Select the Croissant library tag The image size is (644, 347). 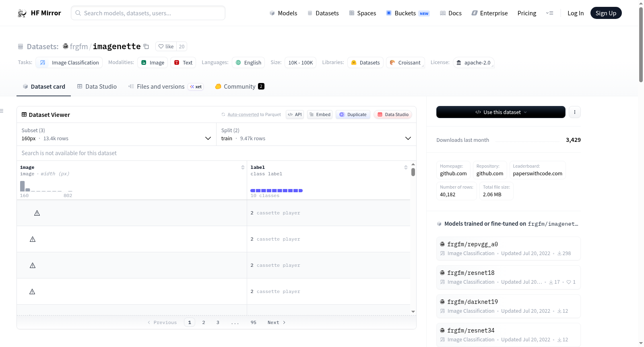point(405,62)
